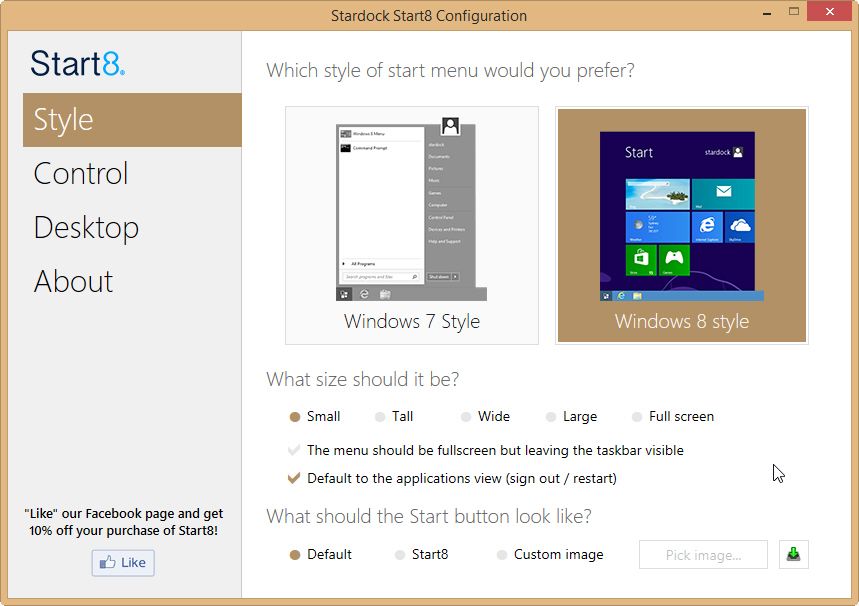Select the Full screen menu size
859x606 pixels.
tap(636, 416)
